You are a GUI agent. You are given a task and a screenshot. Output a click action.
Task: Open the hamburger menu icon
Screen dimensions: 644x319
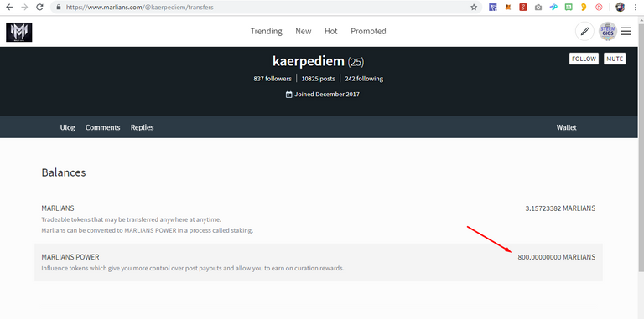[626, 31]
